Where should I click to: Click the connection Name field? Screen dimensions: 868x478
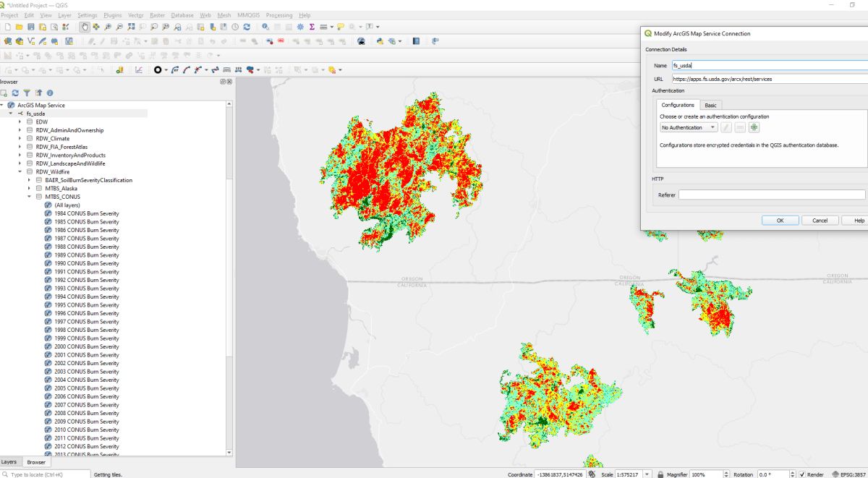pos(770,65)
